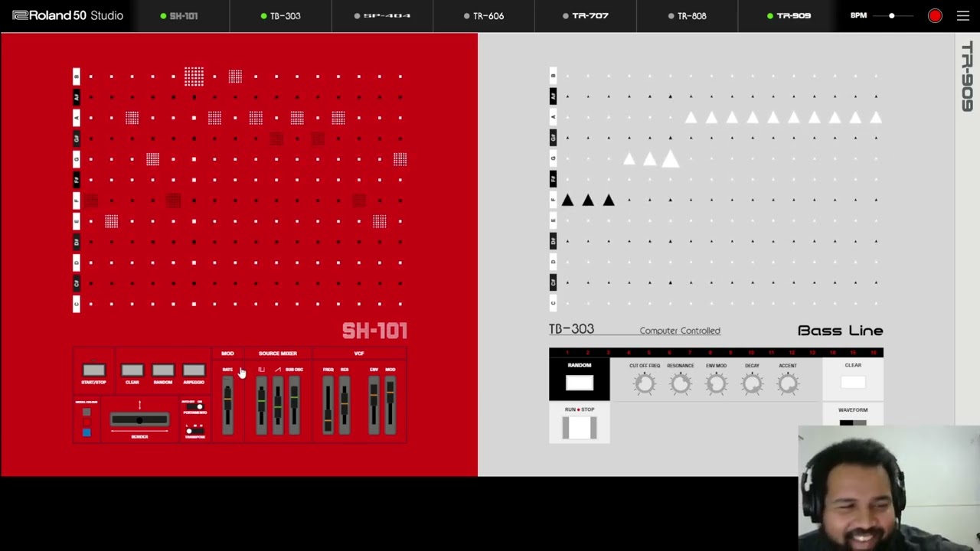Viewport: 980px width, 551px height.
Task: Click the Computer Controlled label
Action: (x=680, y=331)
